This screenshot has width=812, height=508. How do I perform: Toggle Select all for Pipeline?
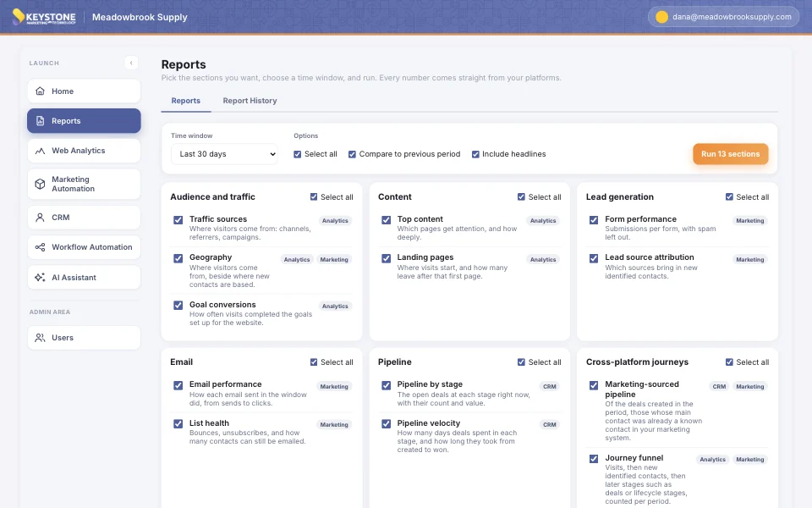click(522, 362)
